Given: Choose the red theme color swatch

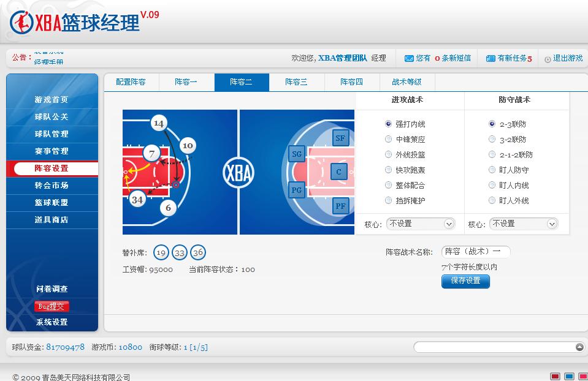Looking at the screenshot, I should coord(555,376).
